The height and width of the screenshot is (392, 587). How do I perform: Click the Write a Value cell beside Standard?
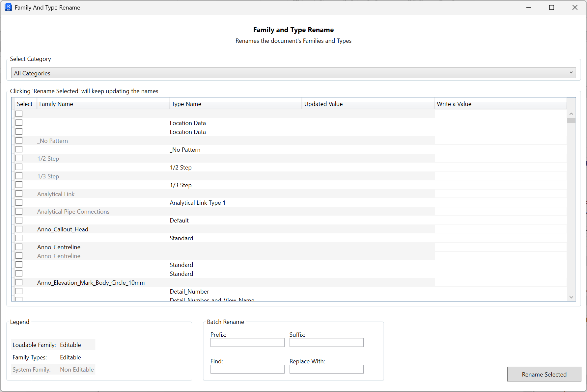click(501, 238)
